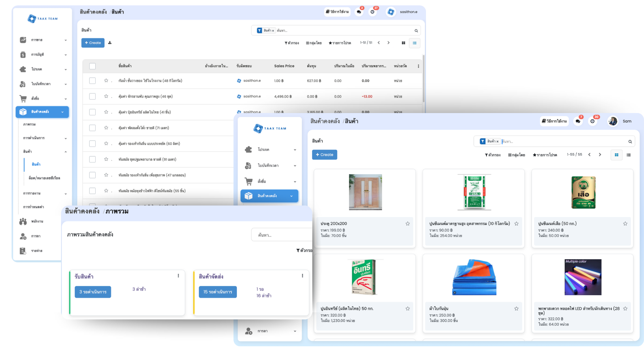Open leave icon in back window sidebar

click(x=23, y=236)
